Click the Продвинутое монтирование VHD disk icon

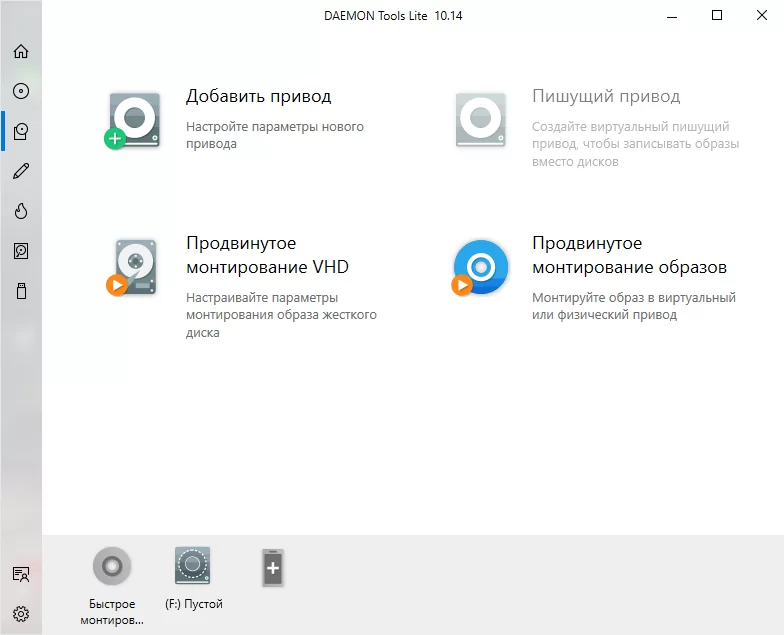[x=132, y=268]
